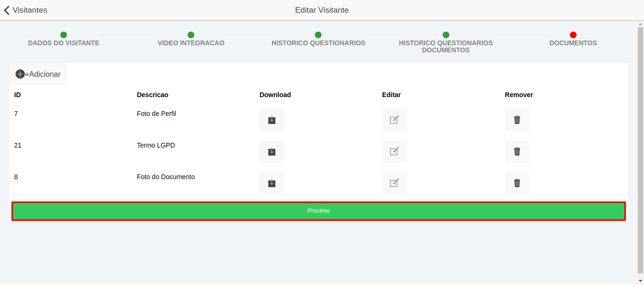The height and width of the screenshot is (305, 644).
Task: Edit the Termo LGPD entry
Action: (394, 151)
